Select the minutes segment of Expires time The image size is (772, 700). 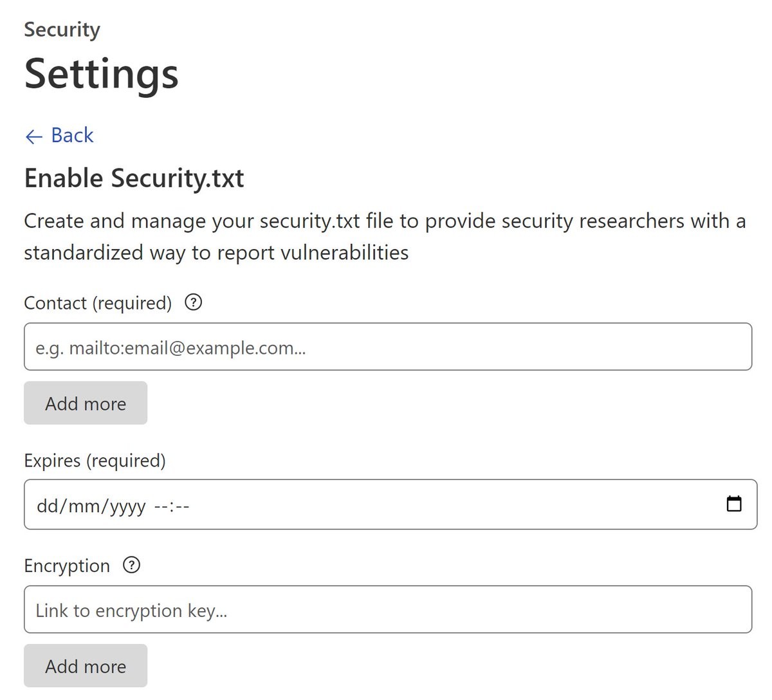(x=183, y=506)
